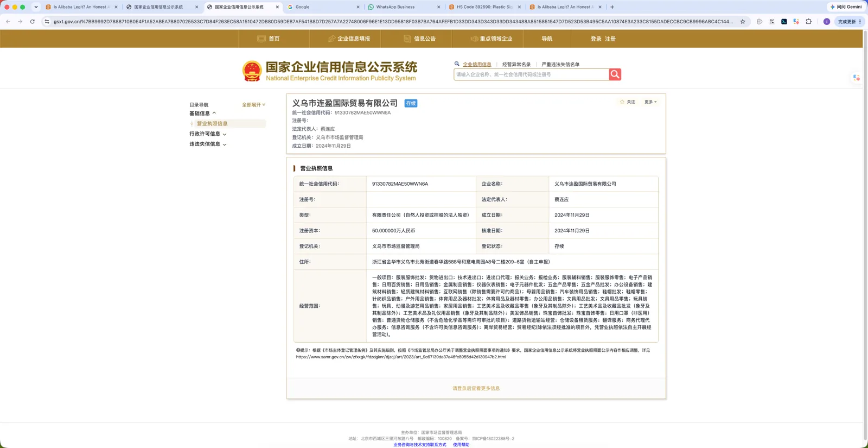868x448 pixels.
Task: Click the translate extension icon in toolbar
Action: [x=796, y=22]
